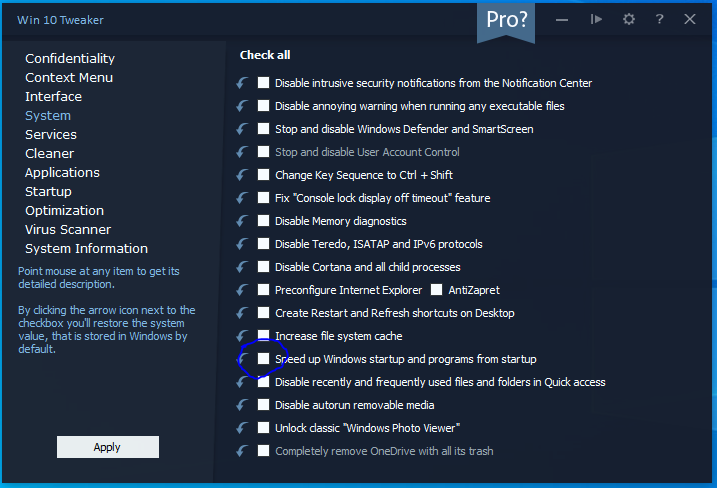Click restore arrow for Increase file system cache
Image resolution: width=717 pixels, height=488 pixels.
pyautogui.click(x=242, y=336)
